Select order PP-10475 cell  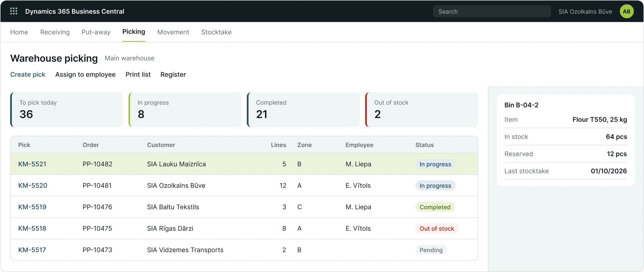click(97, 229)
